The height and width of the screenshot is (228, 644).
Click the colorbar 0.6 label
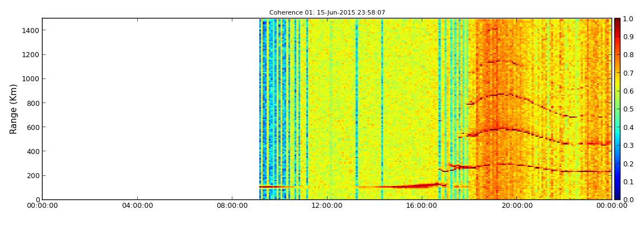(628, 91)
